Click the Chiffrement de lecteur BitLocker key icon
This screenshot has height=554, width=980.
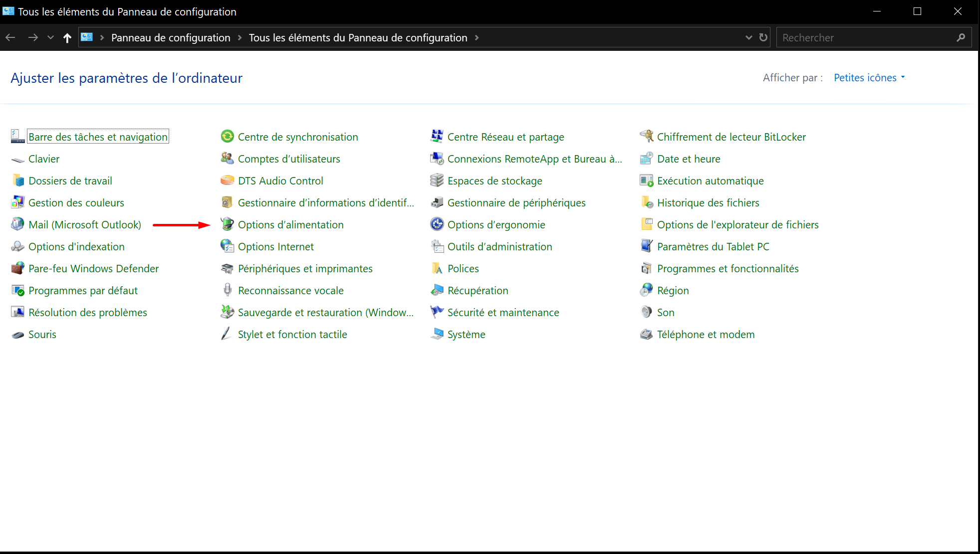pyautogui.click(x=646, y=137)
